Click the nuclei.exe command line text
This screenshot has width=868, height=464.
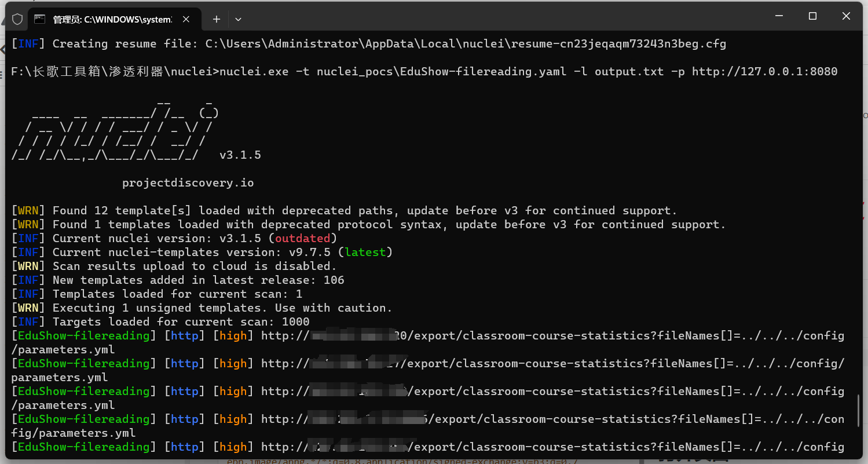click(x=529, y=71)
